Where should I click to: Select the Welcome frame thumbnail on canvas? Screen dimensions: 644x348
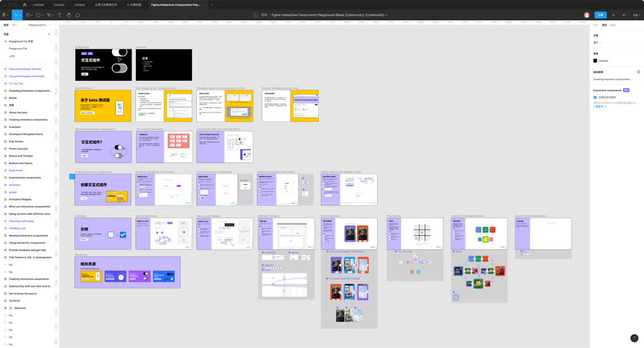pos(104,65)
